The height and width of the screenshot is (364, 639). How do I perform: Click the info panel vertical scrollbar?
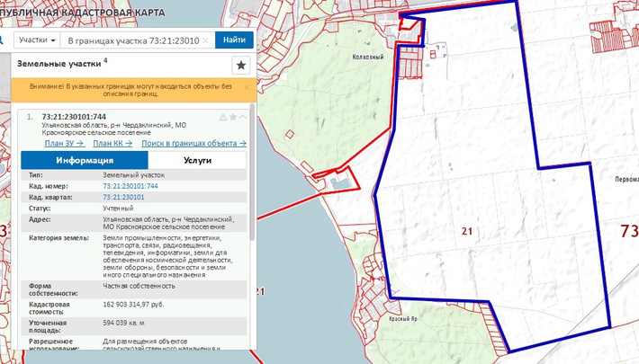tap(251, 207)
